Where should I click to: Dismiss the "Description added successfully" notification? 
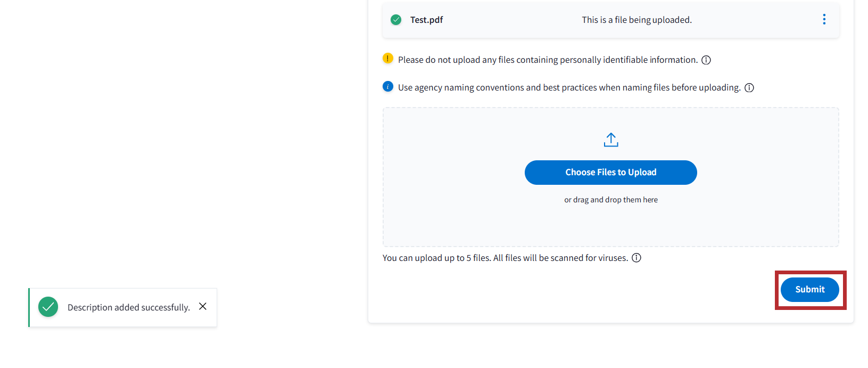[203, 306]
